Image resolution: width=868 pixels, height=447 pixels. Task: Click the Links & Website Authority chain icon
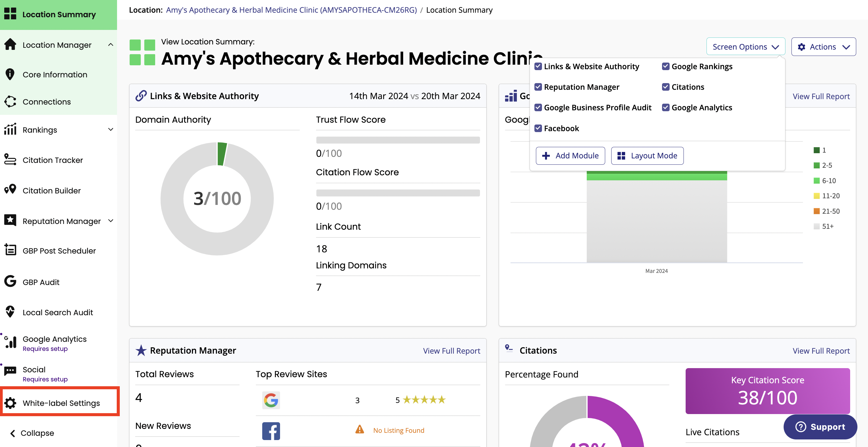click(141, 96)
